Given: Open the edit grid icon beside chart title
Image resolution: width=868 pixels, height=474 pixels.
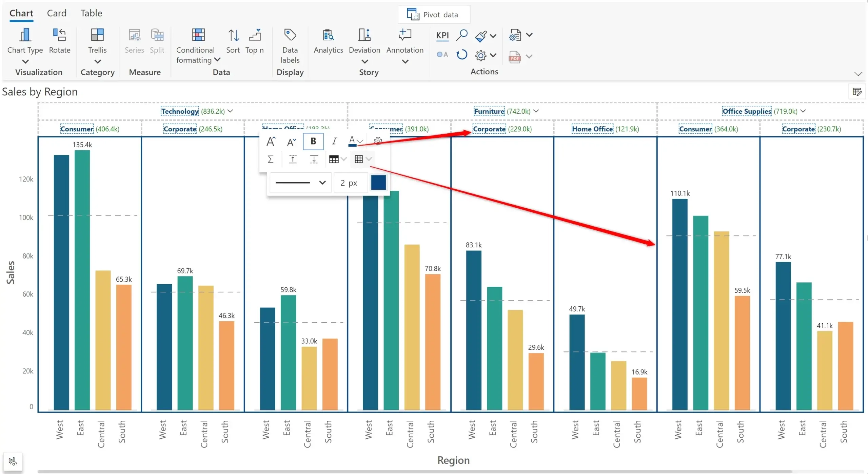Looking at the screenshot, I should 857,92.
